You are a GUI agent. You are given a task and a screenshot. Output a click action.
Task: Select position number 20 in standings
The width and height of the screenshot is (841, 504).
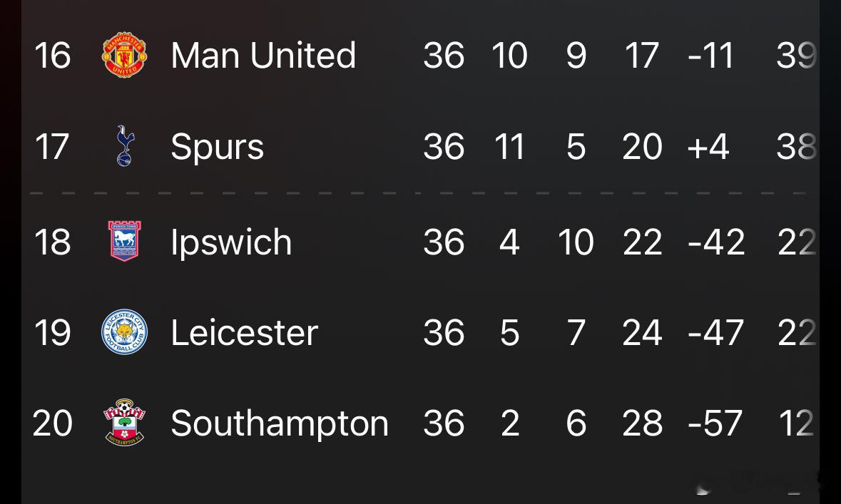pos(53,423)
